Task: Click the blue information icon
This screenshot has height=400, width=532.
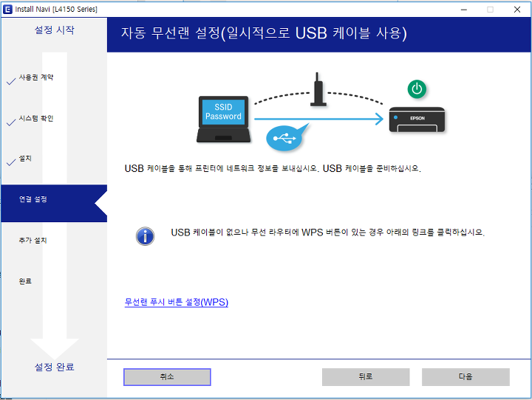Action: tap(146, 236)
